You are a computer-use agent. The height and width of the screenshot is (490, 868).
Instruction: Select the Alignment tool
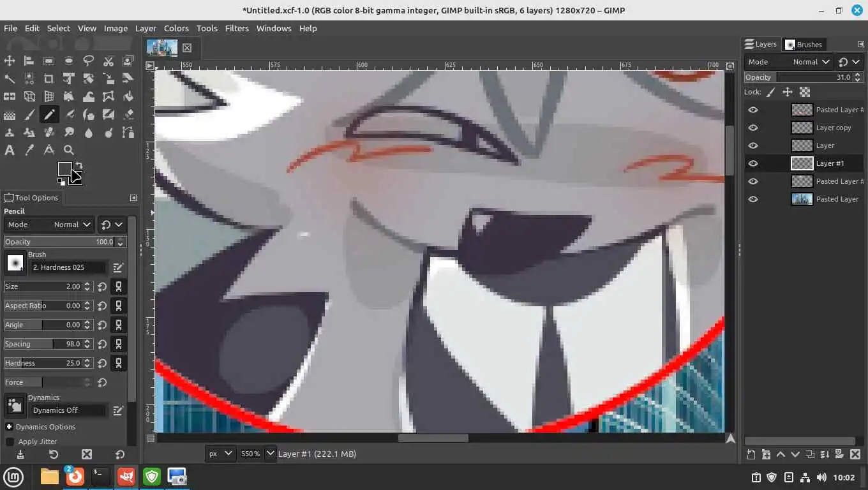coord(29,61)
